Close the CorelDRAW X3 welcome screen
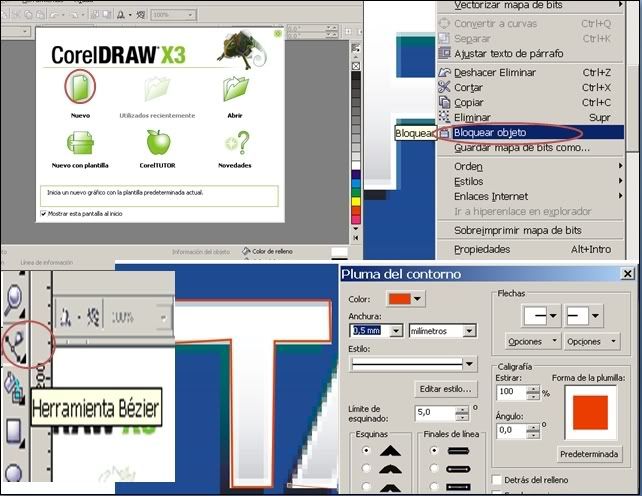Image resolution: width=642 pixels, height=496 pixels. pyautogui.click(x=278, y=34)
